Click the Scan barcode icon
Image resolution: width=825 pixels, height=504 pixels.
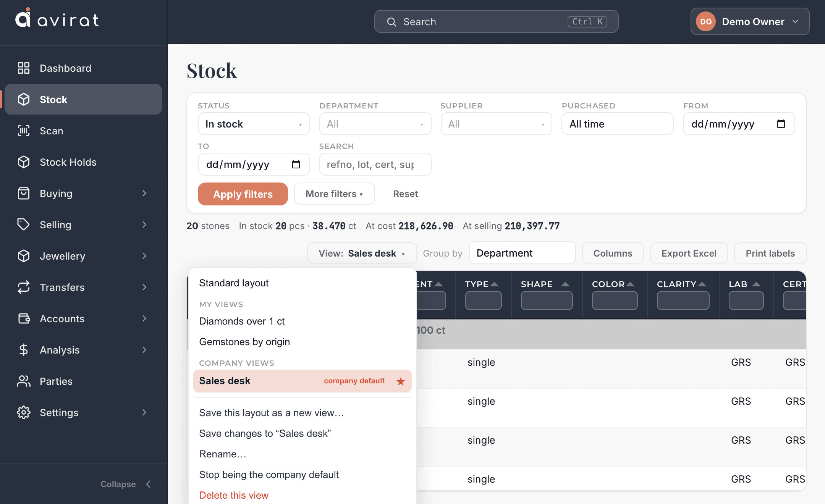(24, 131)
